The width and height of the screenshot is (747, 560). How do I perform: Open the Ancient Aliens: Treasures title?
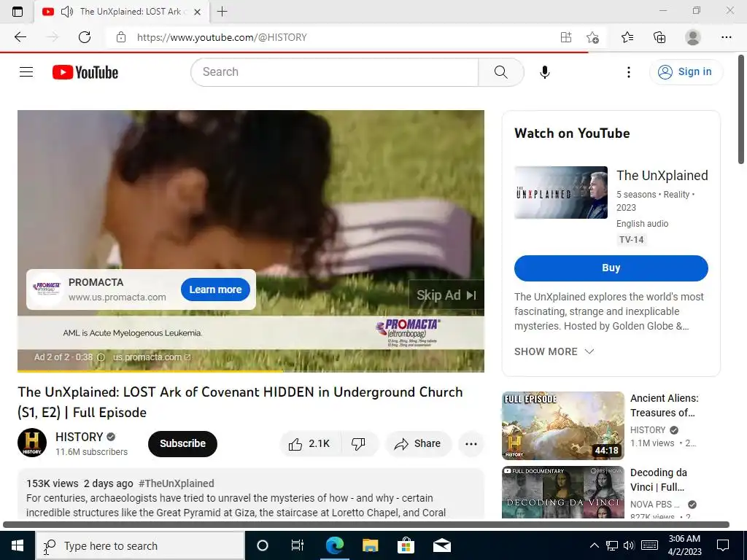coord(664,405)
